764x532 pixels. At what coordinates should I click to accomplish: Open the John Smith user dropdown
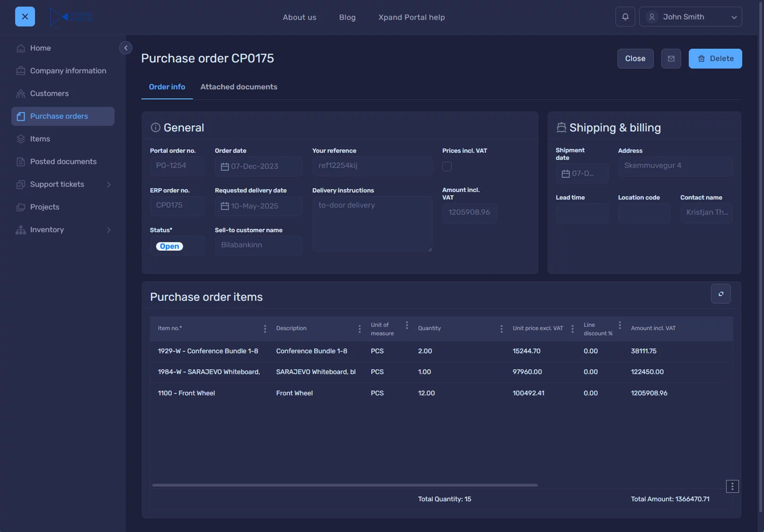[690, 17]
